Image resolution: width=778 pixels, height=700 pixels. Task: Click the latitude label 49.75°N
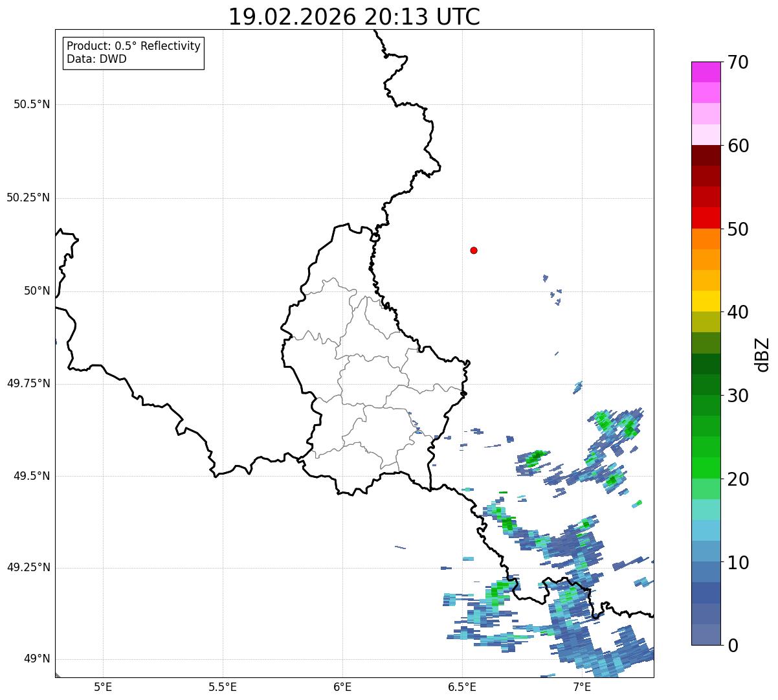(28, 383)
